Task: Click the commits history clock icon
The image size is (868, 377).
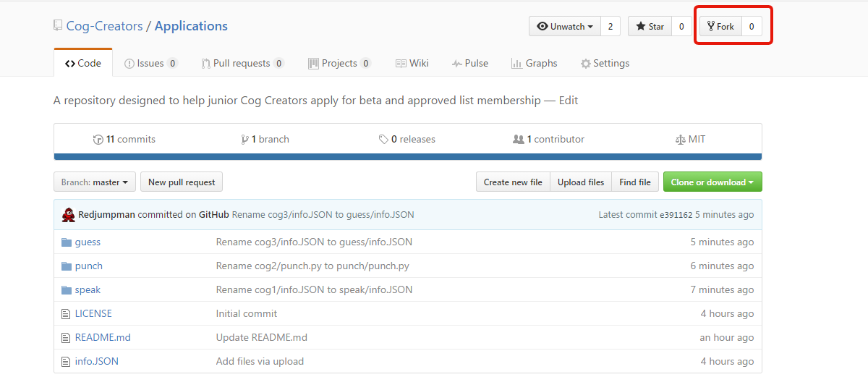Action: coord(98,139)
